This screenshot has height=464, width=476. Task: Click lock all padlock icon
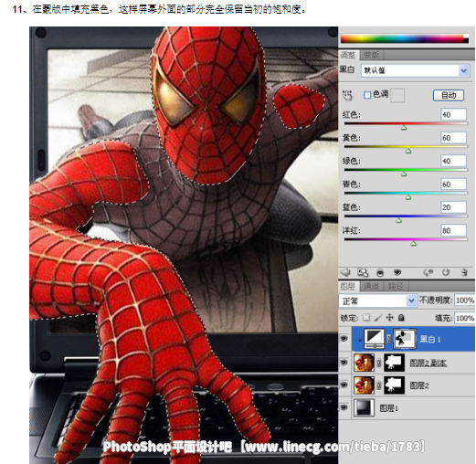401,318
